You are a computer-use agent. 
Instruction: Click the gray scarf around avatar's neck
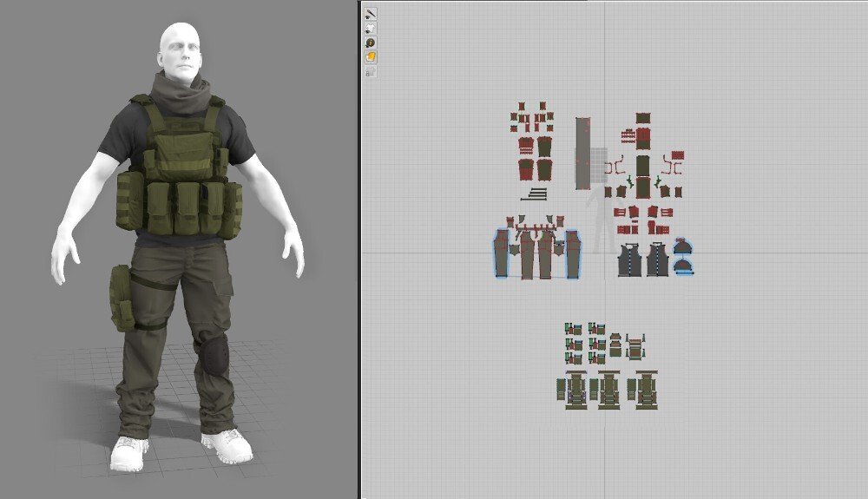[179, 93]
